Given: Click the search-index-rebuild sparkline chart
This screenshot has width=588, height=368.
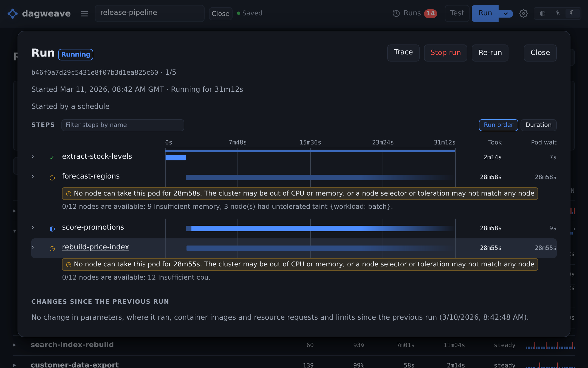Looking at the screenshot, I should [550, 345].
